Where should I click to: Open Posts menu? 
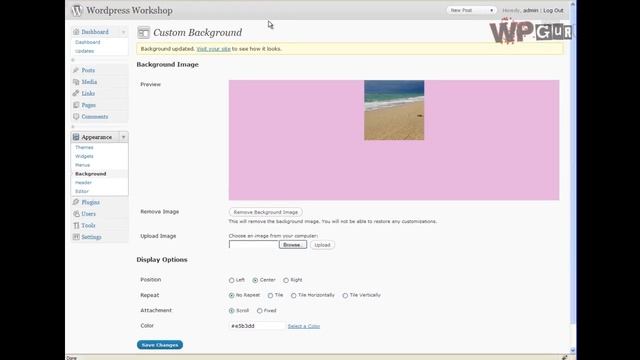click(88, 70)
